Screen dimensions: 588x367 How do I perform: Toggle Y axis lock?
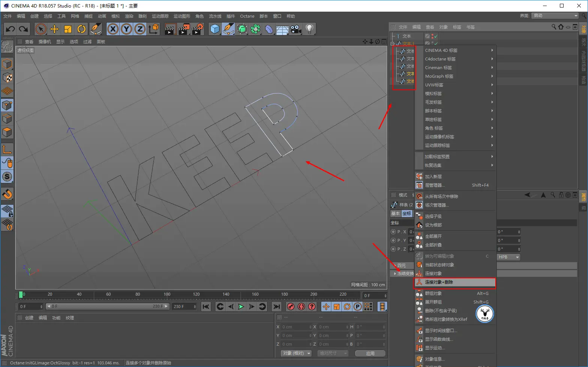(126, 29)
